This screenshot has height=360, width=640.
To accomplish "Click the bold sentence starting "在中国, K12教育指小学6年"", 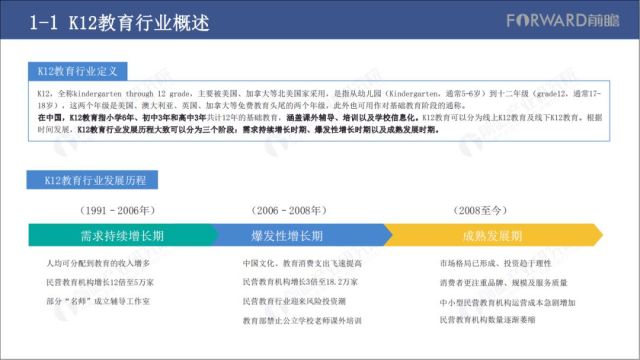I will 122,118.
